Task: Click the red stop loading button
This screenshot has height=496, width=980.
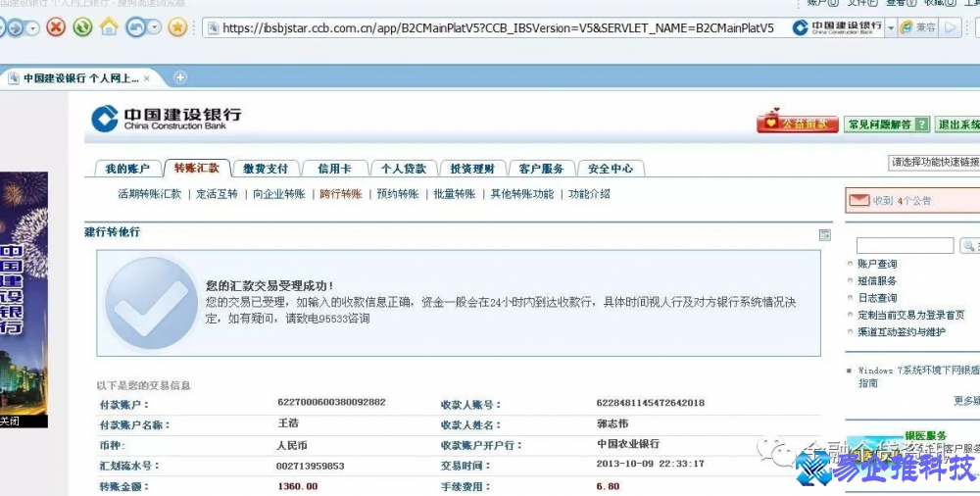Action: pyautogui.click(x=56, y=26)
